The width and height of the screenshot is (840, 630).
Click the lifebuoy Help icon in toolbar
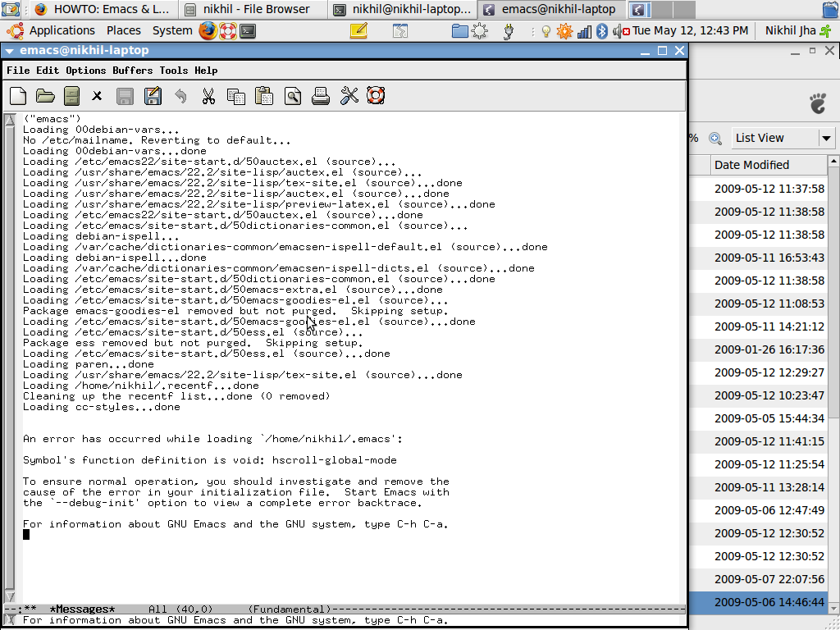click(x=376, y=96)
